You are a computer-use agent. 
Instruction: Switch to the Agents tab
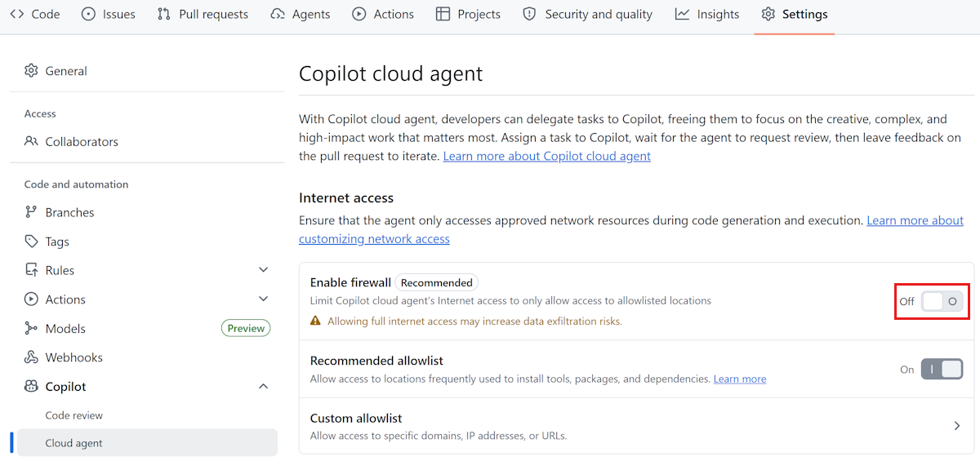click(301, 14)
